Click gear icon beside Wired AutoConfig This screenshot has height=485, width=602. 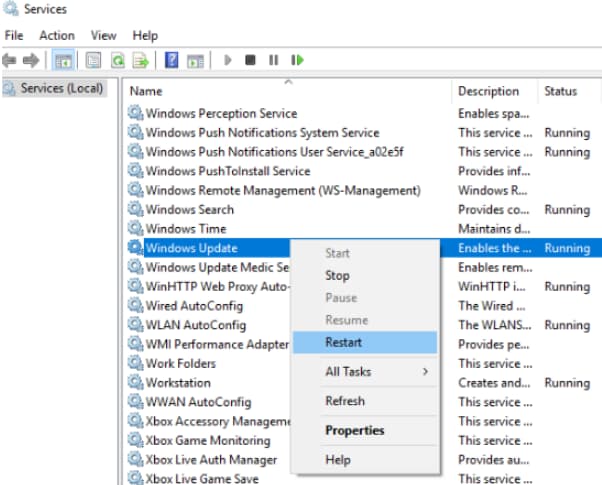(135, 305)
